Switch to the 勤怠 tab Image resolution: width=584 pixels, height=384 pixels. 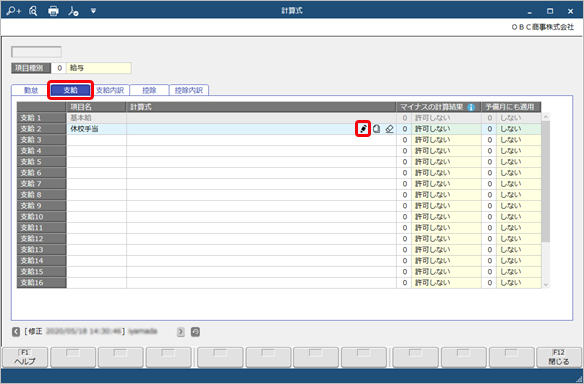31,90
